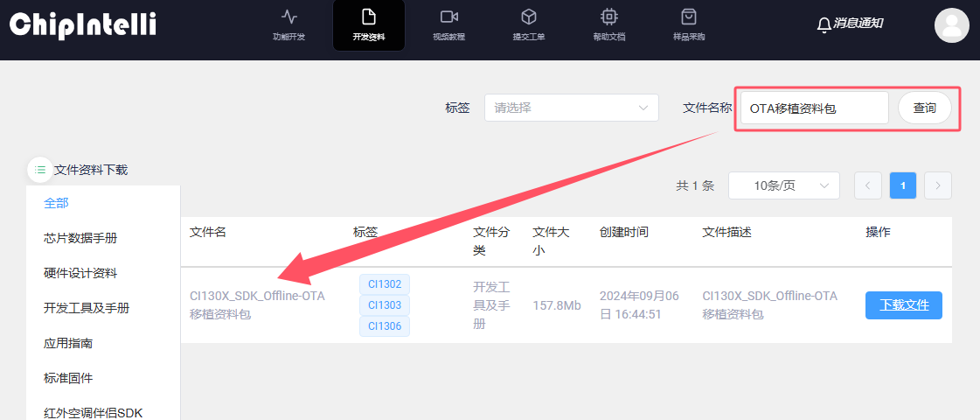Click the 文件名称 search input field
The height and width of the screenshot is (420, 980).
pyautogui.click(x=814, y=108)
